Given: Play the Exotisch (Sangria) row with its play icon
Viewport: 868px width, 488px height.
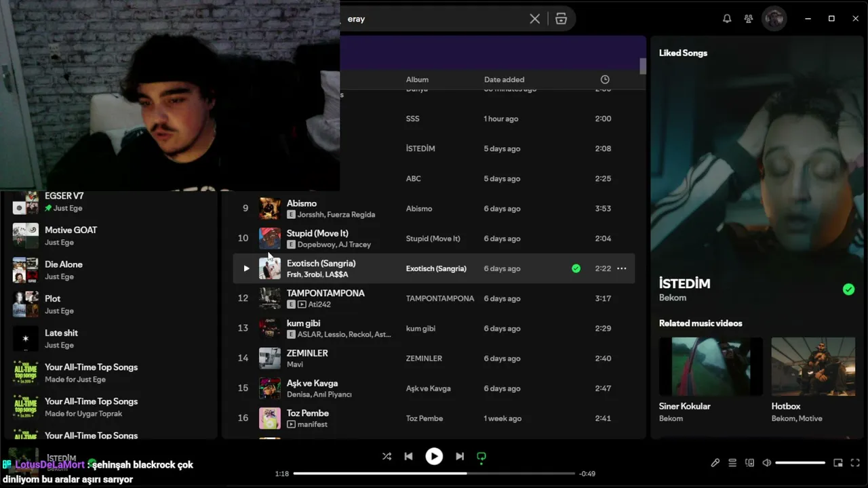Looking at the screenshot, I should point(246,268).
